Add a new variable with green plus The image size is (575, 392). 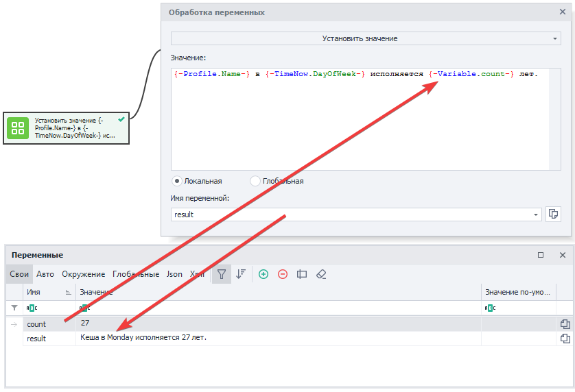263,274
